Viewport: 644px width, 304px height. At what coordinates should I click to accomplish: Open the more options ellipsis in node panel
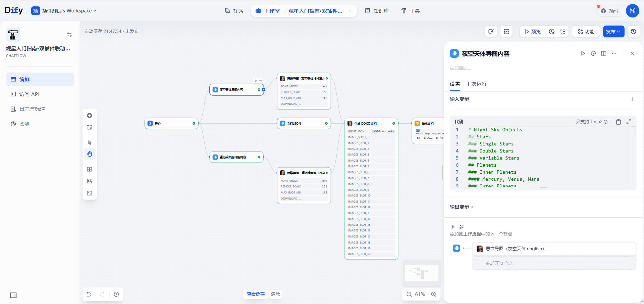point(614,53)
